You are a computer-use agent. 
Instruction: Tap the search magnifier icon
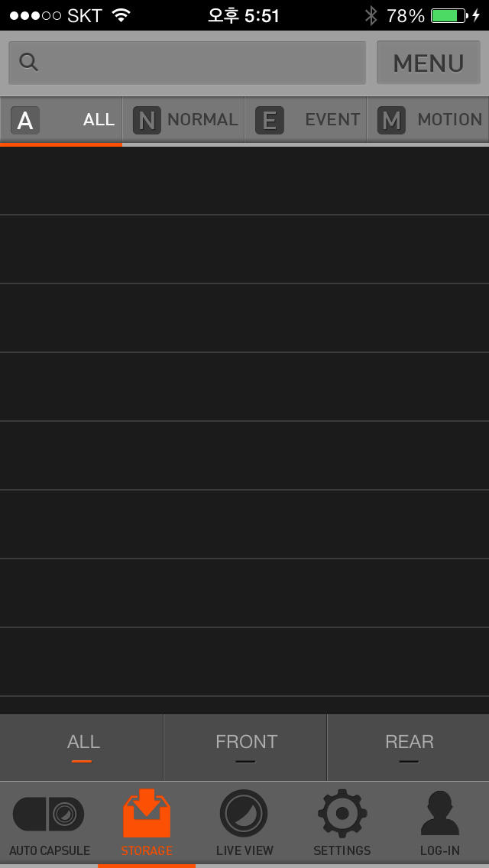point(29,63)
